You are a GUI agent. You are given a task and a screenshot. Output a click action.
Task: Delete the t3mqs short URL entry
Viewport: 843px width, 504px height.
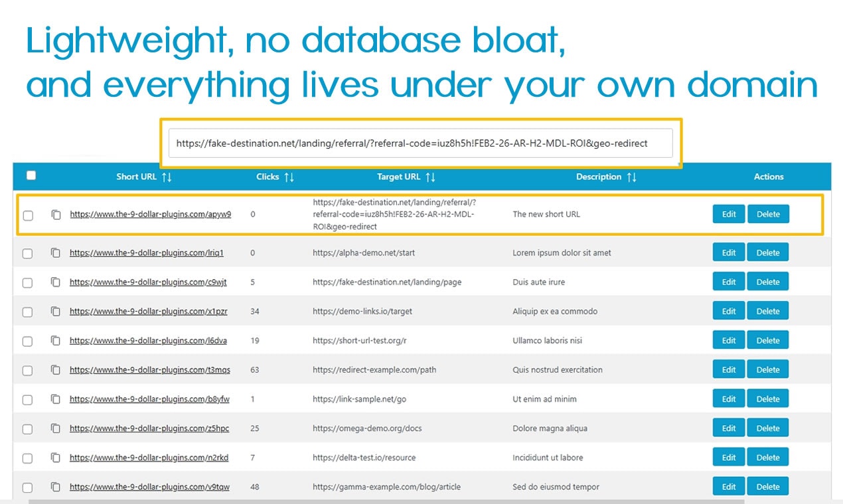click(x=768, y=369)
